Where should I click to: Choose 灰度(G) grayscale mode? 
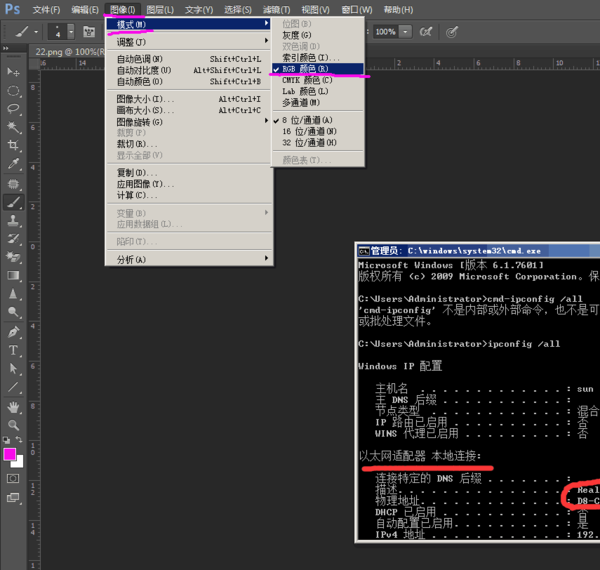(318, 35)
